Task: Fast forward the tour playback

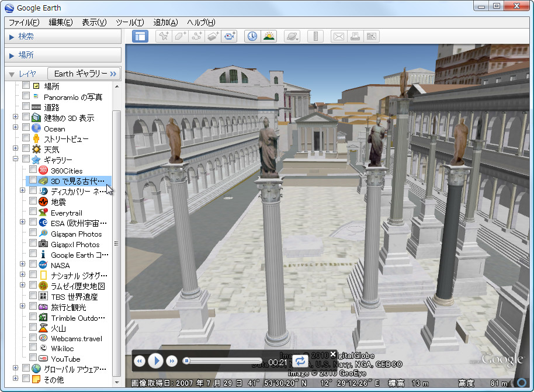Action: pyautogui.click(x=172, y=361)
